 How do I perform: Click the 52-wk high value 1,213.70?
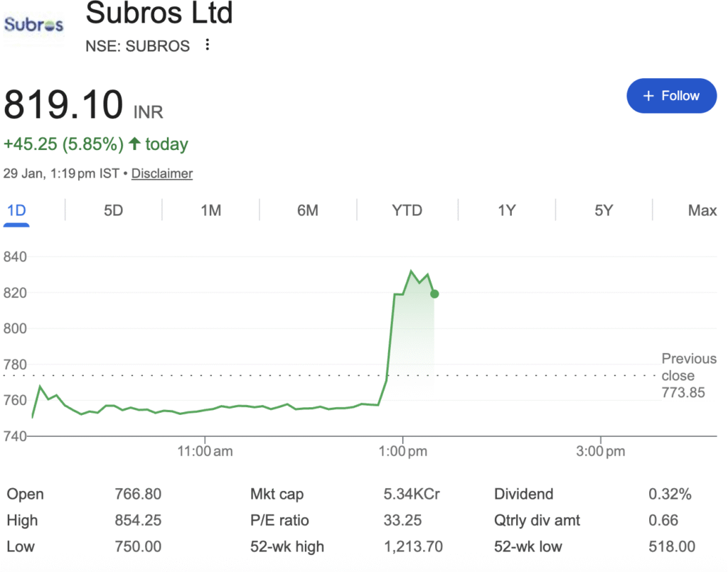pyautogui.click(x=413, y=546)
